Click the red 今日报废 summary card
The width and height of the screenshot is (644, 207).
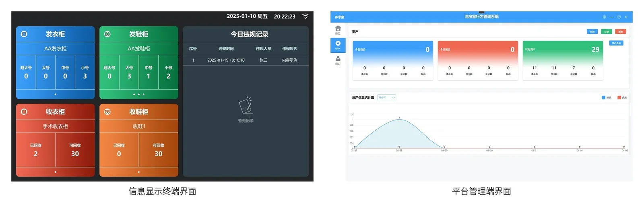coord(478,60)
